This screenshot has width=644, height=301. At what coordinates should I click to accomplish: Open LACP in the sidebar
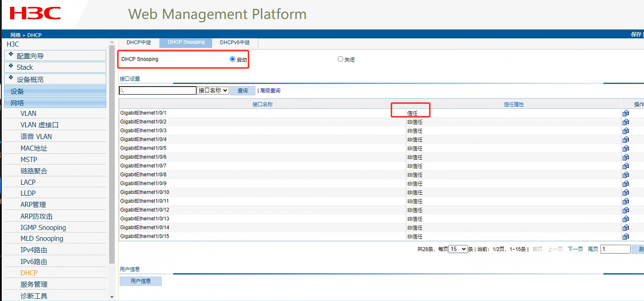pyautogui.click(x=28, y=182)
